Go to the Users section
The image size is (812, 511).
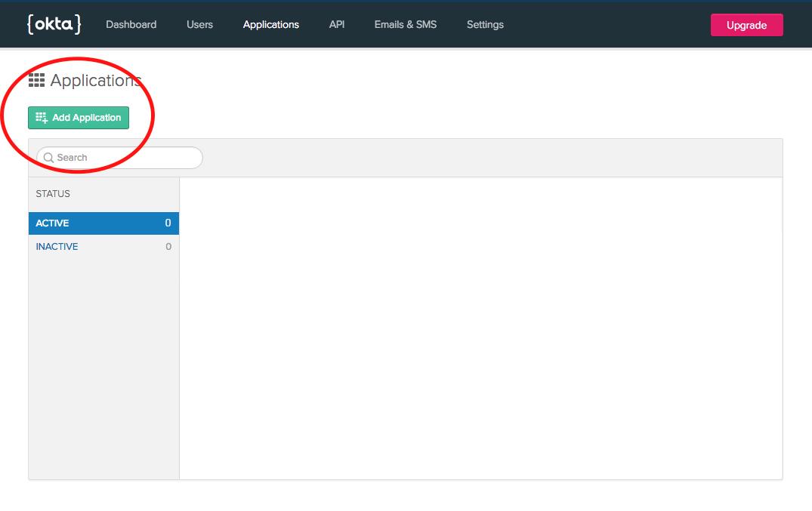[x=199, y=25]
